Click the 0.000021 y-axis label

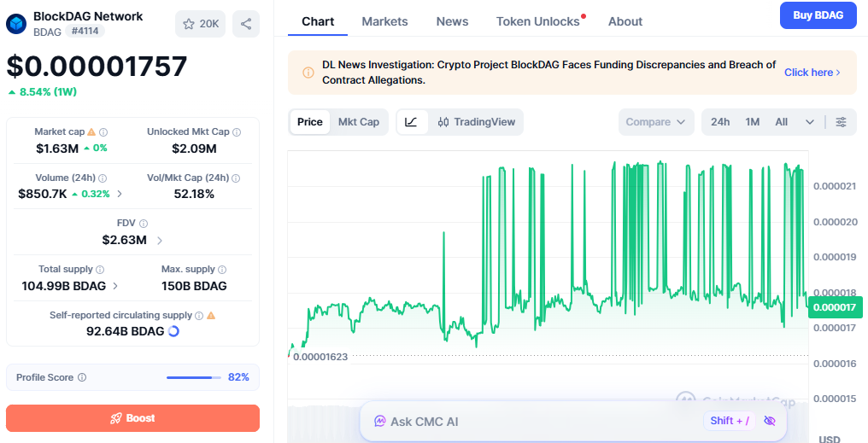[x=835, y=186]
